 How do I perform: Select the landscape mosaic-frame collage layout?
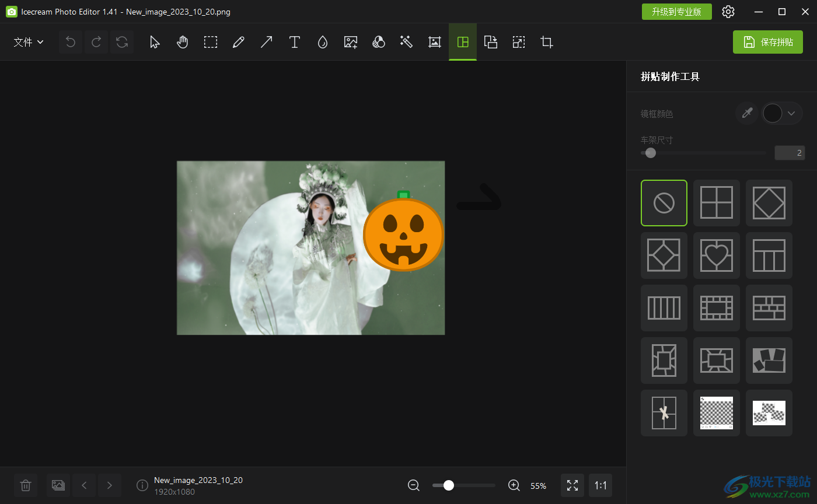pos(717,360)
